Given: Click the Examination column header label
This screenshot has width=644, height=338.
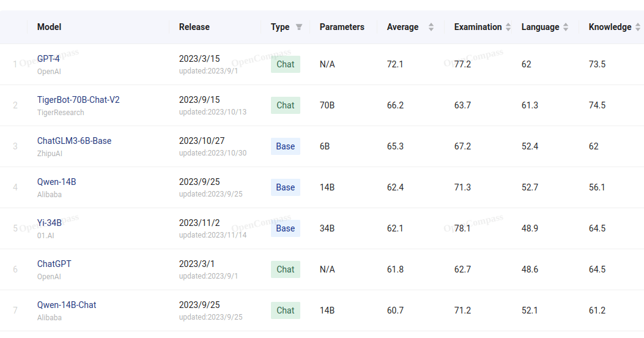Looking at the screenshot, I should pos(478,27).
